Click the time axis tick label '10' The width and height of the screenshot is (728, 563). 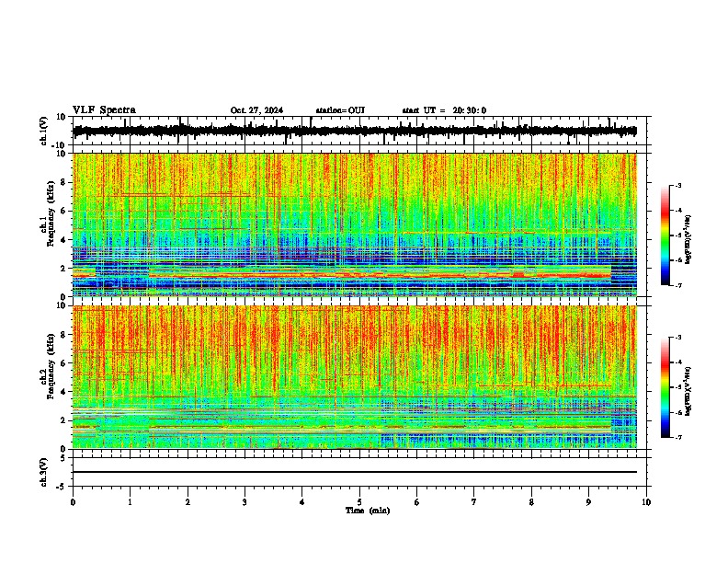tap(646, 502)
